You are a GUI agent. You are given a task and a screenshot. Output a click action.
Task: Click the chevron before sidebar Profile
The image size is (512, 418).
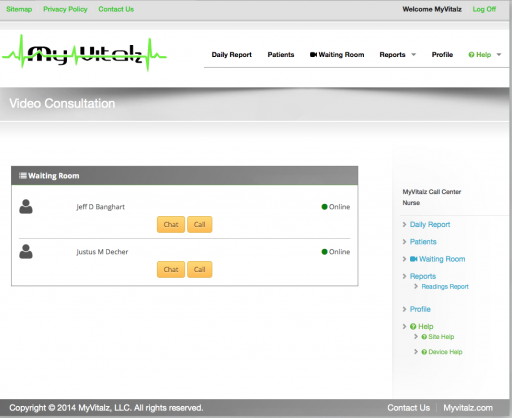click(x=404, y=309)
